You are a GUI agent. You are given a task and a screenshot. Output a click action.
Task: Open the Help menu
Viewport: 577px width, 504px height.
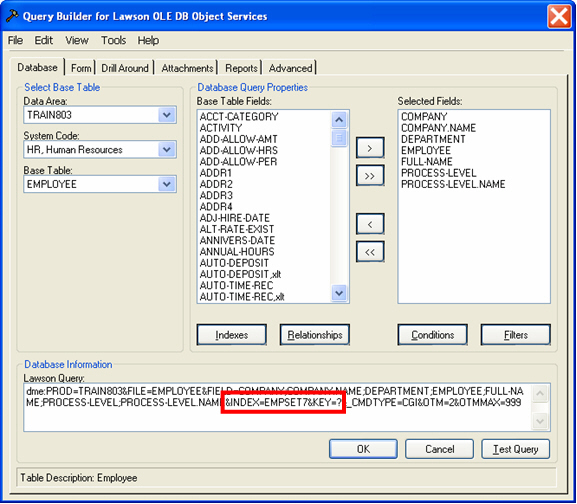coord(148,40)
